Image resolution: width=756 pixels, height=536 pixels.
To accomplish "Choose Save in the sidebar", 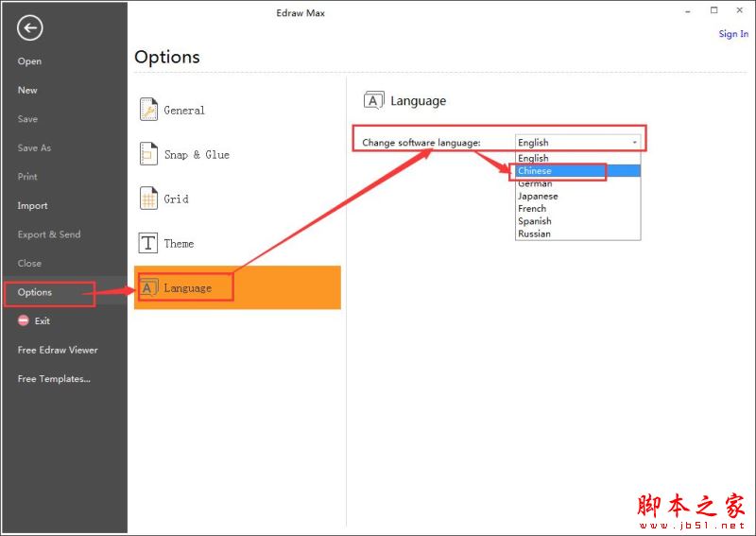I will pyautogui.click(x=27, y=119).
